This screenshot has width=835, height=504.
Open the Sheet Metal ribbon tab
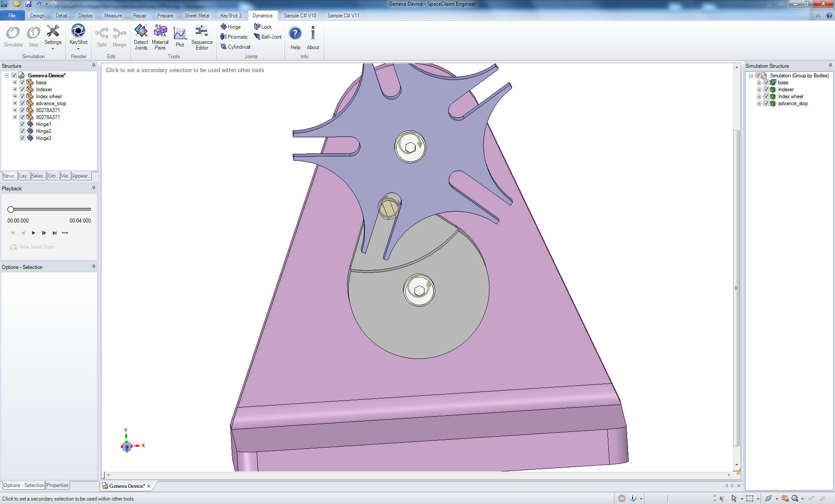[x=197, y=15]
